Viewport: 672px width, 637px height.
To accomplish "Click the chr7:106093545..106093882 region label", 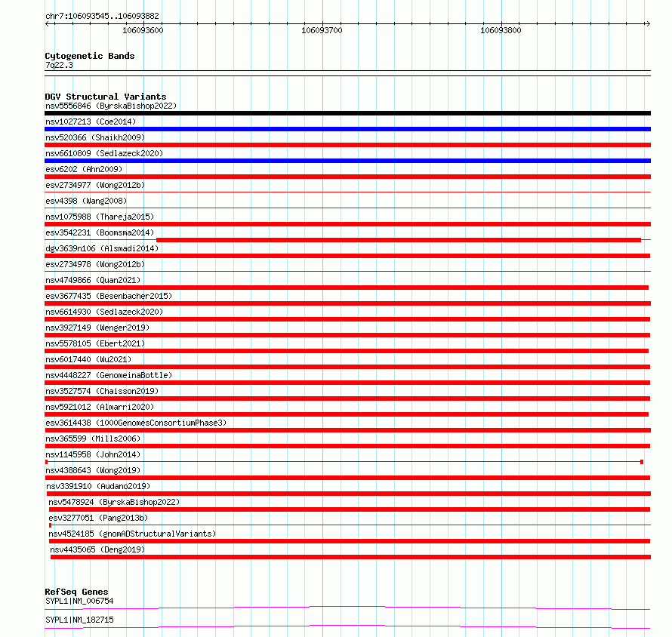I will tap(102, 16).
